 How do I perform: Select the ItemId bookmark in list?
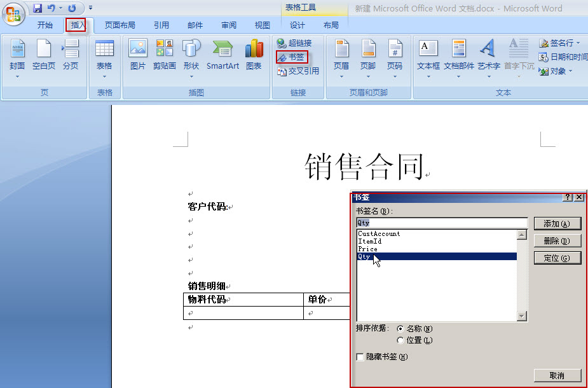point(437,241)
